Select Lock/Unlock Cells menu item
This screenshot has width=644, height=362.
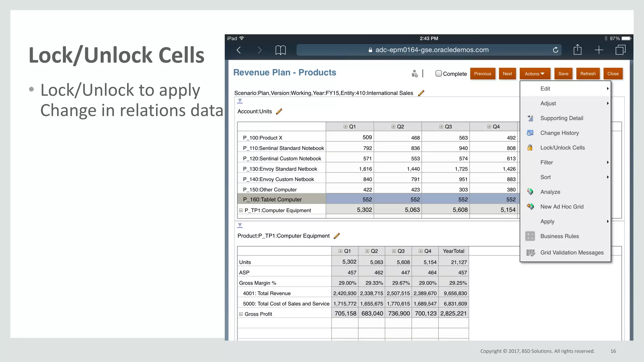pos(562,148)
